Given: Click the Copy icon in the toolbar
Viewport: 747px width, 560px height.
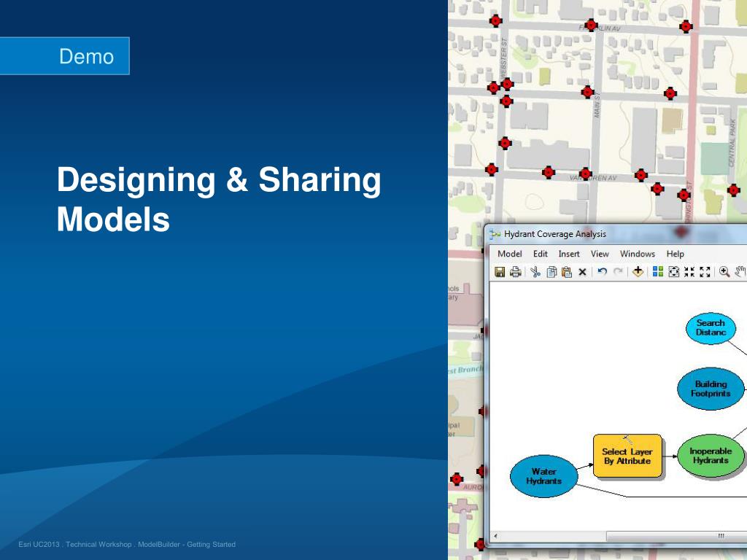Looking at the screenshot, I should coord(551,272).
